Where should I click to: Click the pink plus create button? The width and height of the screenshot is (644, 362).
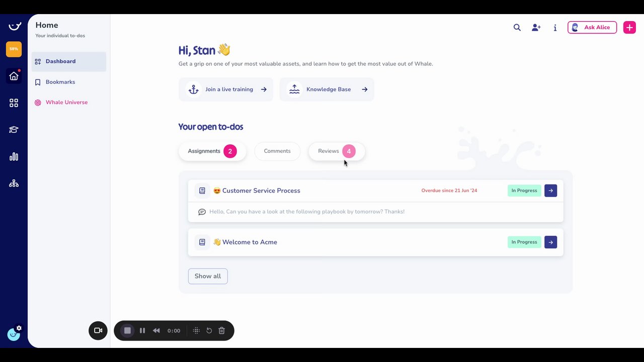[x=629, y=28]
